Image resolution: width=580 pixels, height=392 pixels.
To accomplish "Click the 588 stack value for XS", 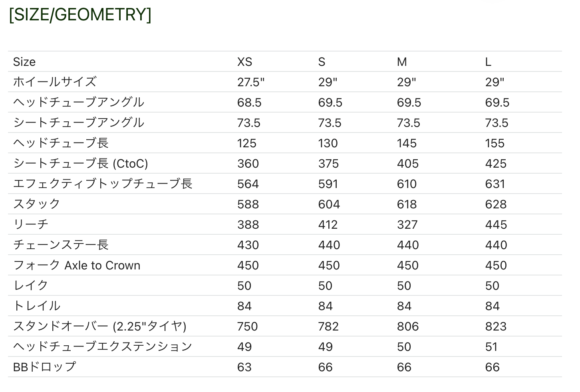I will (248, 204).
